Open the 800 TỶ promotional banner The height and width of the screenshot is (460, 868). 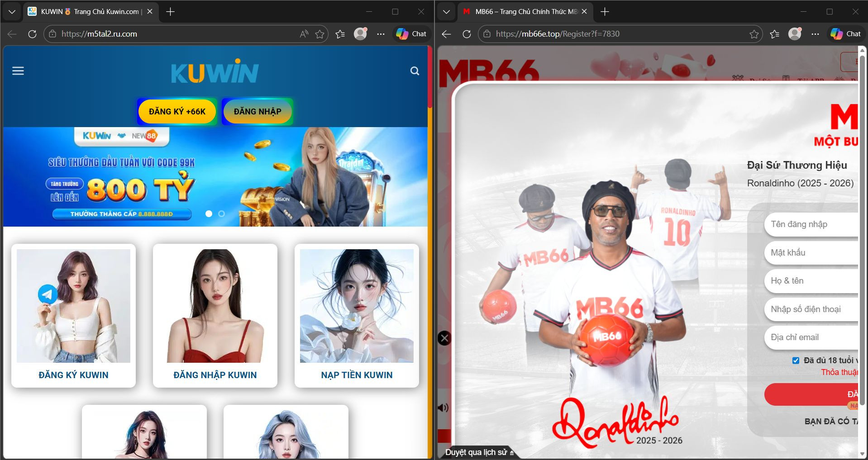point(215,177)
